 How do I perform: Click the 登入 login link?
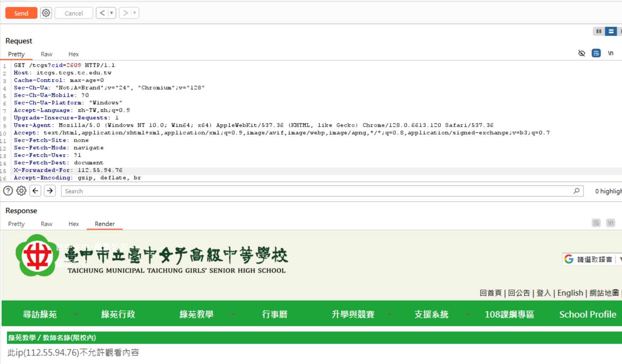[x=544, y=293]
